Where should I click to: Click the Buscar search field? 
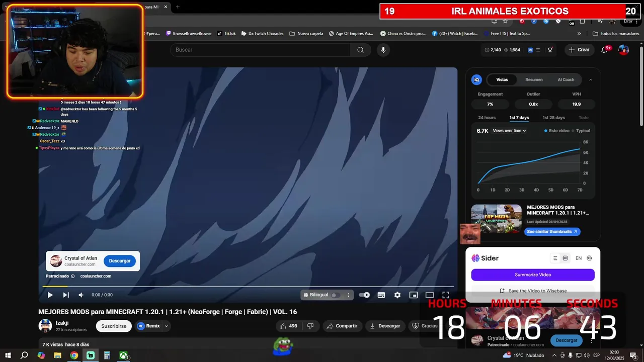[260, 50]
